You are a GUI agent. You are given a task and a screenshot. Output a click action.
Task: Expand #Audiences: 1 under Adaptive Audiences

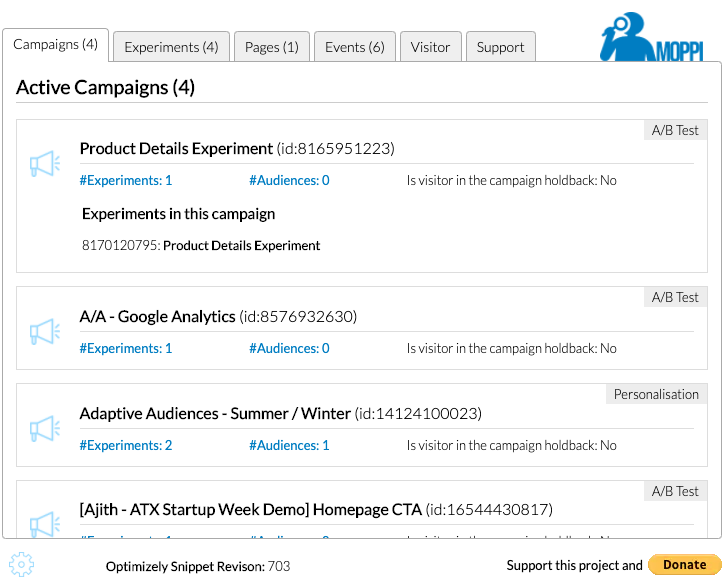289,445
